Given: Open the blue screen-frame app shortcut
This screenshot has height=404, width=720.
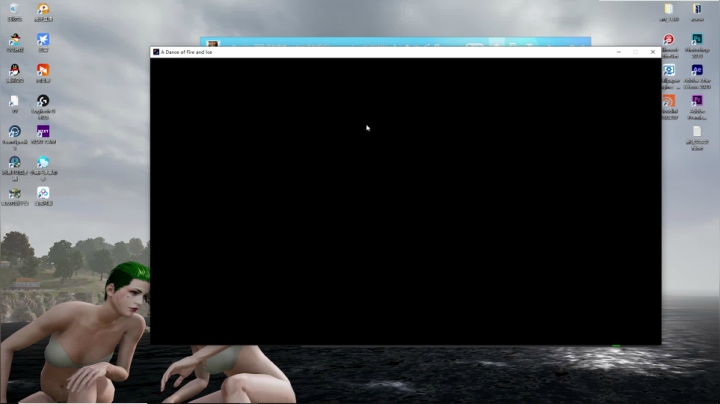Looking at the screenshot, I should [669, 70].
